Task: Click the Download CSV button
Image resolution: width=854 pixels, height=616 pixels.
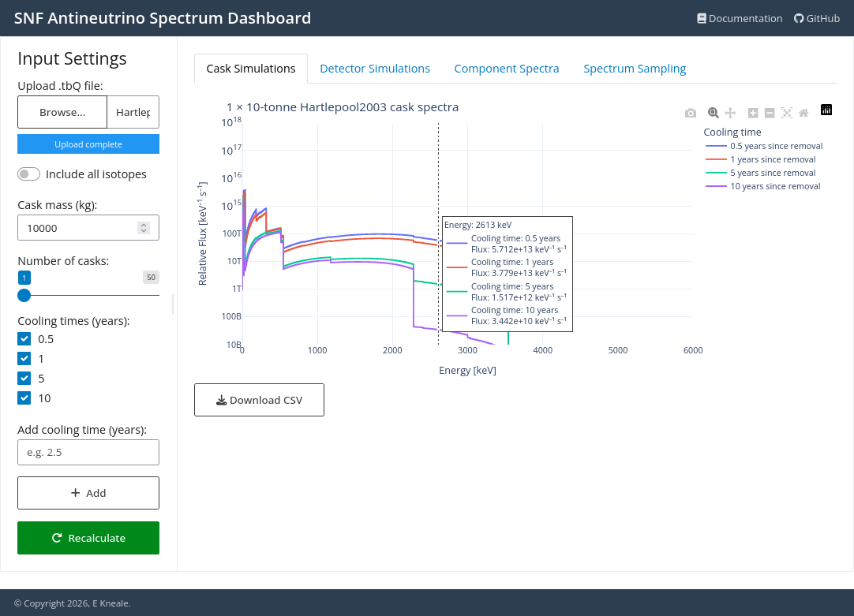Action: [x=259, y=400]
